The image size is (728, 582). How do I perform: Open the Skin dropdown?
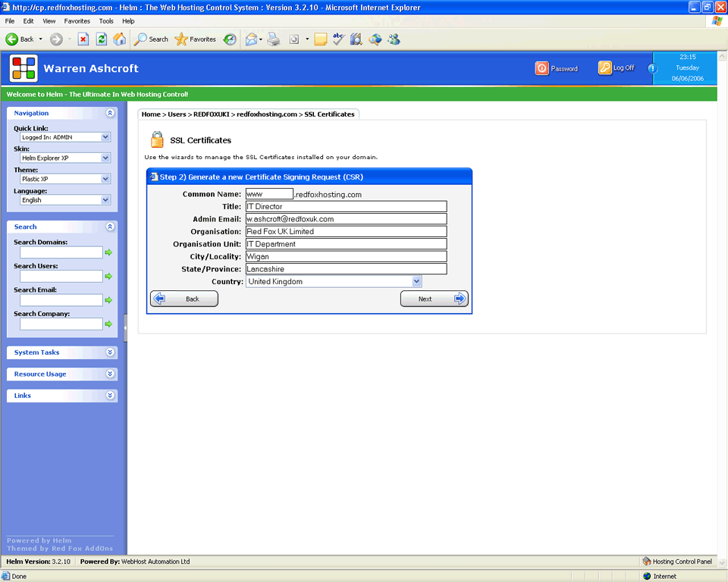click(x=65, y=158)
